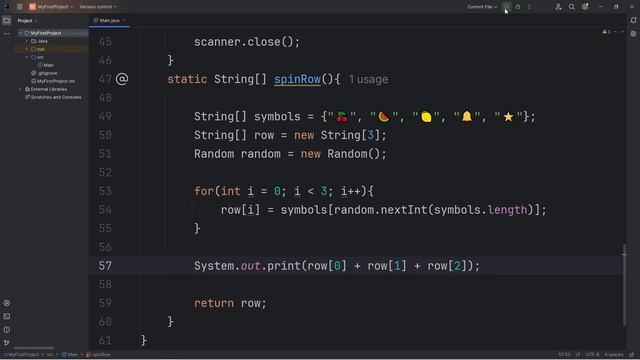The image size is (640, 360).
Task: Click 'return row;' on line 59
Action: pos(230,303)
